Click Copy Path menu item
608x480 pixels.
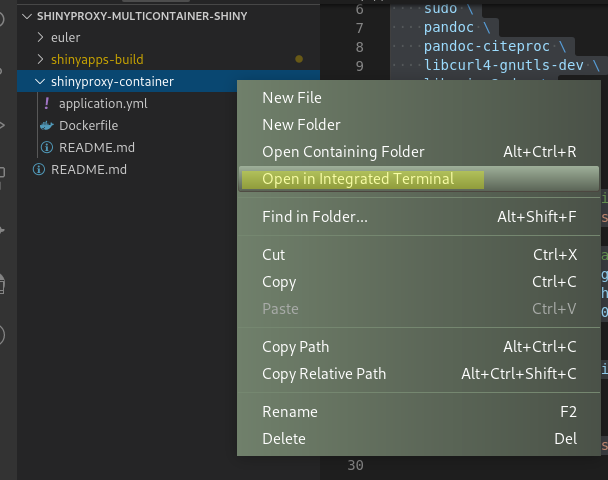(295, 347)
